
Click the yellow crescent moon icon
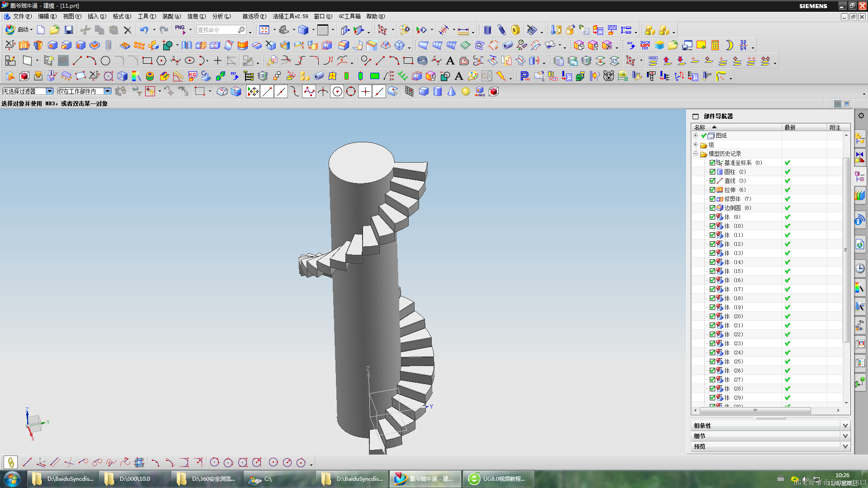729,45
